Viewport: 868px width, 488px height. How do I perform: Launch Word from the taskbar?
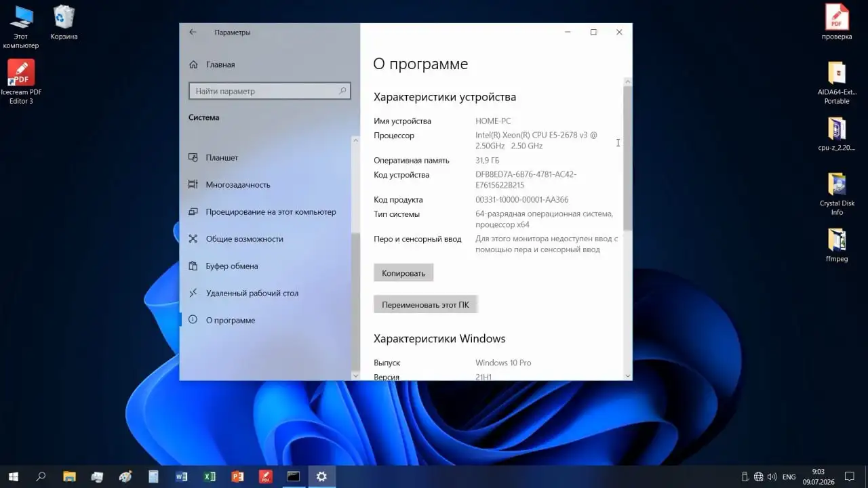[181, 476]
